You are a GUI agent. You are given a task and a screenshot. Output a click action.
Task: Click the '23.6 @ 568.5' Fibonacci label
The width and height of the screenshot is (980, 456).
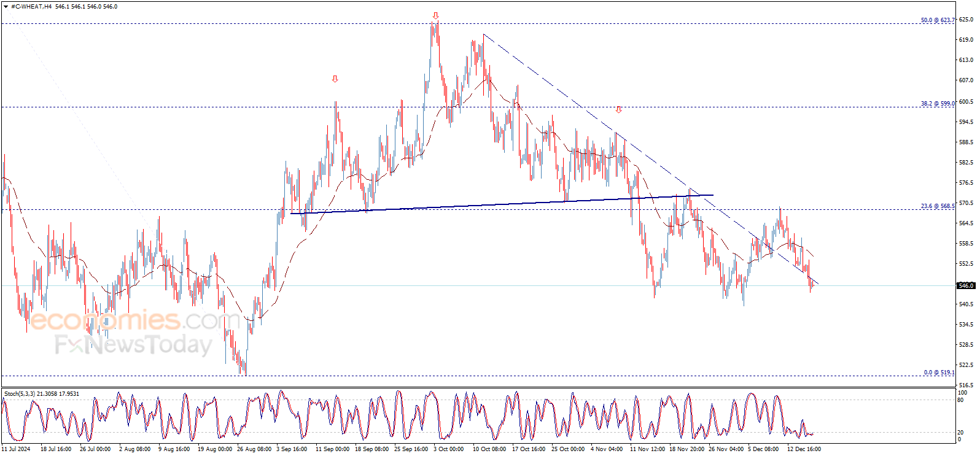coord(938,206)
